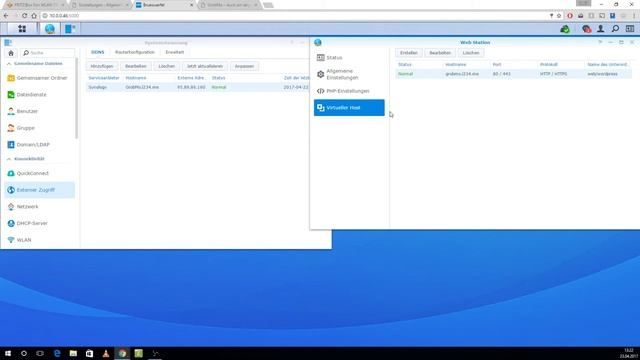640x360 pixels.
Task: Click Jetzt aktualisieren button
Action: point(204,66)
